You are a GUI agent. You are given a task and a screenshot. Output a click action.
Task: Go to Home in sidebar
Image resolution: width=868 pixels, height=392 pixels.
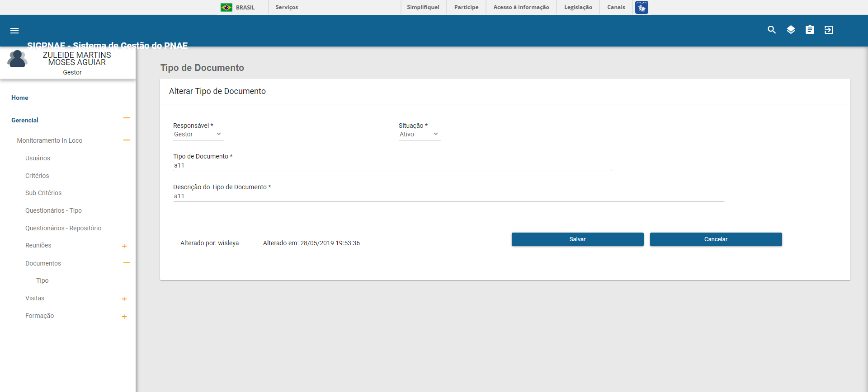(20, 98)
